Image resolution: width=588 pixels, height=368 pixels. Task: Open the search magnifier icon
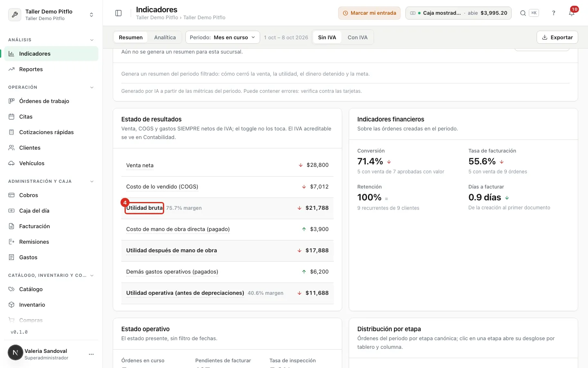point(523,13)
